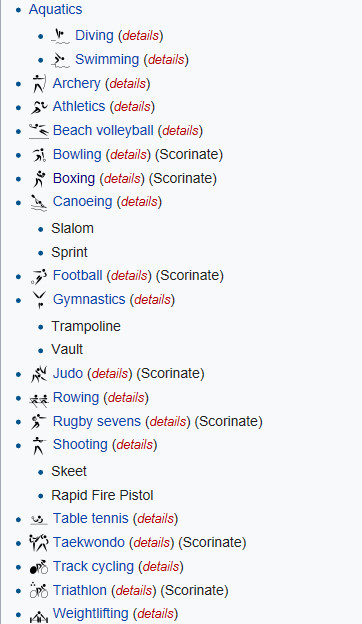Screen dimensions: 362x624
Task: Click the Table tennis pictogram icon
Action: (x=39, y=519)
